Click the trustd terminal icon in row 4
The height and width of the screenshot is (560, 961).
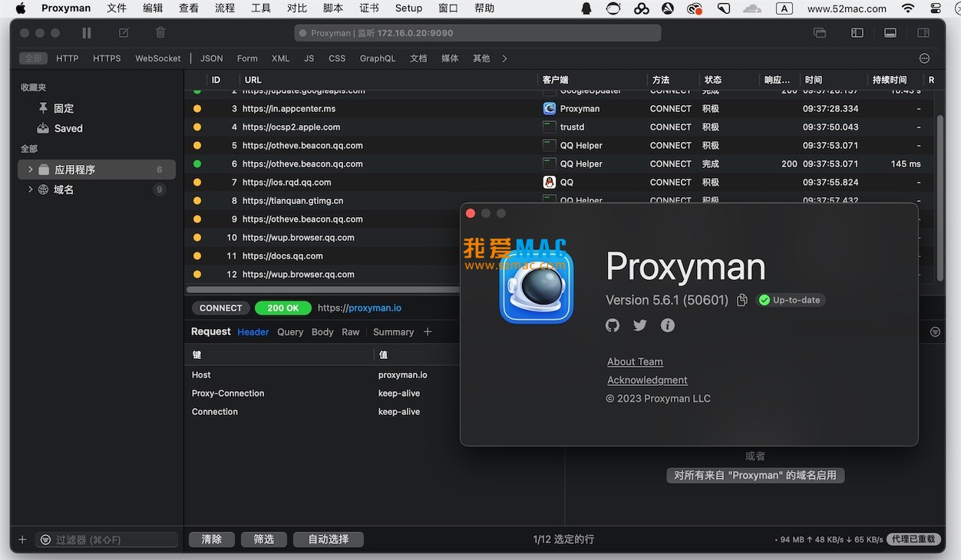pos(550,127)
